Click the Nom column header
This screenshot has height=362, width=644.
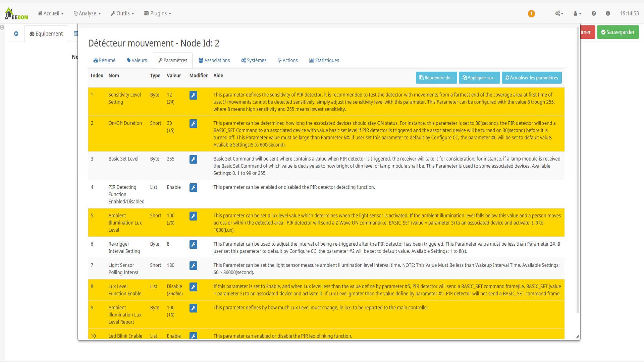click(114, 76)
